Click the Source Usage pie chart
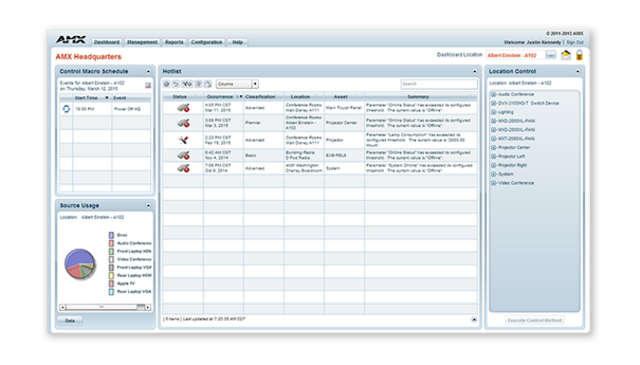The image size is (640, 365). pos(80,264)
